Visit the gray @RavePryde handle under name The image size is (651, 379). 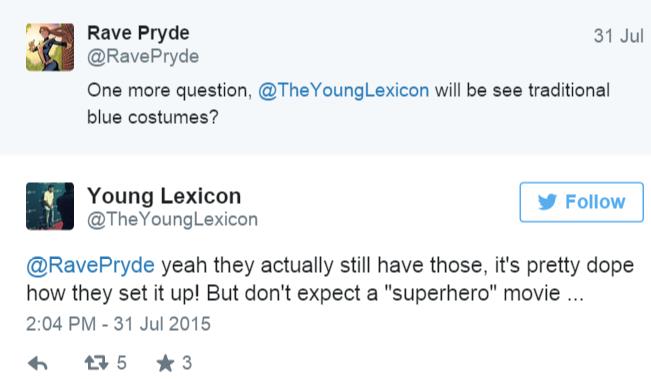click(x=143, y=57)
